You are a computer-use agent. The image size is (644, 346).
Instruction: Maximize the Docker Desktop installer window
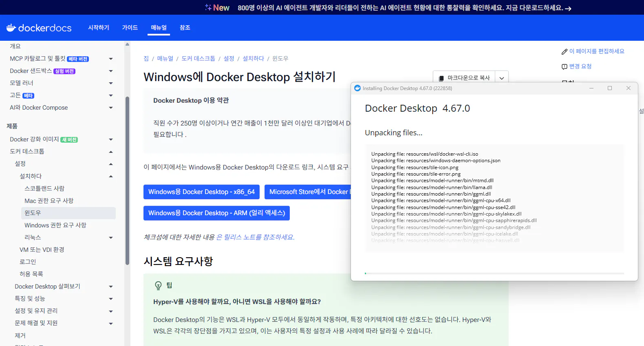tap(610, 88)
